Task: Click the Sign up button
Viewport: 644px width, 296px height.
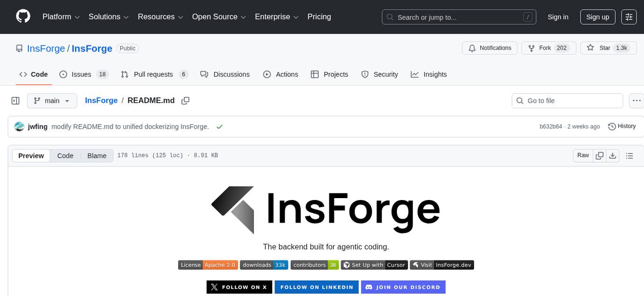Action: coord(597,17)
